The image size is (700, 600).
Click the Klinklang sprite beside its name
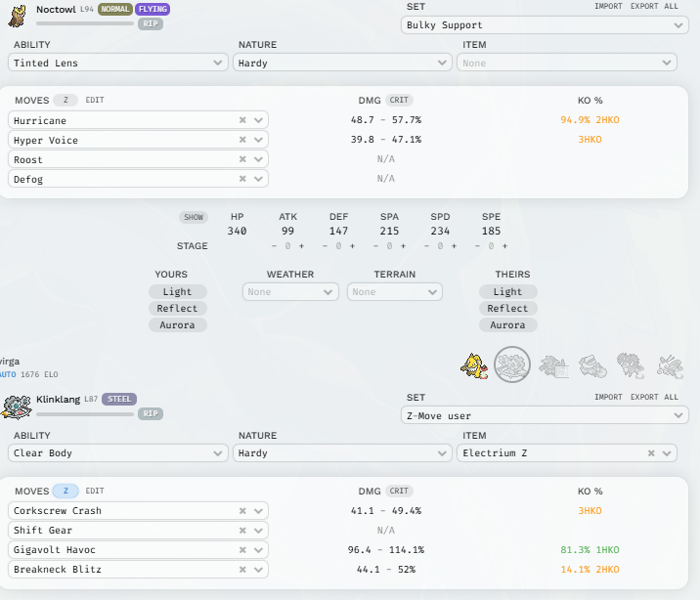coord(17,405)
